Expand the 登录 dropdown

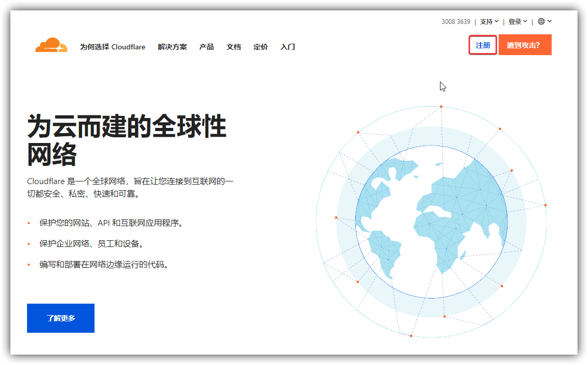coord(518,22)
